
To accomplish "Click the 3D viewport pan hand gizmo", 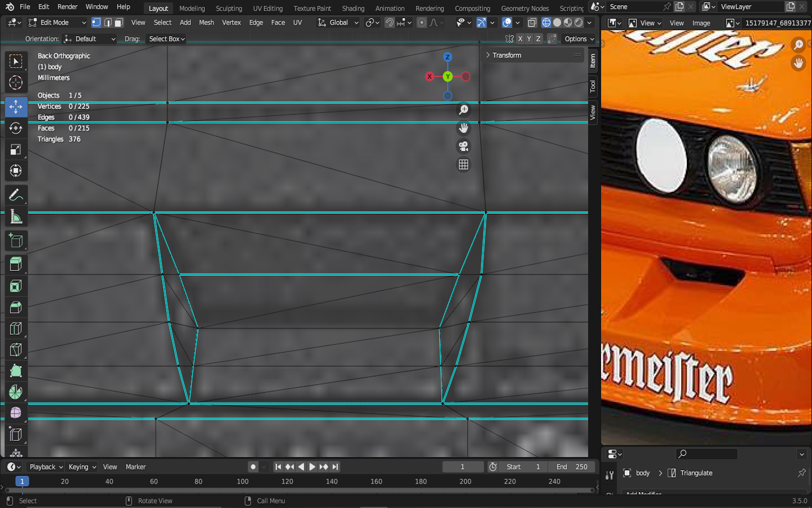I will pos(464,128).
